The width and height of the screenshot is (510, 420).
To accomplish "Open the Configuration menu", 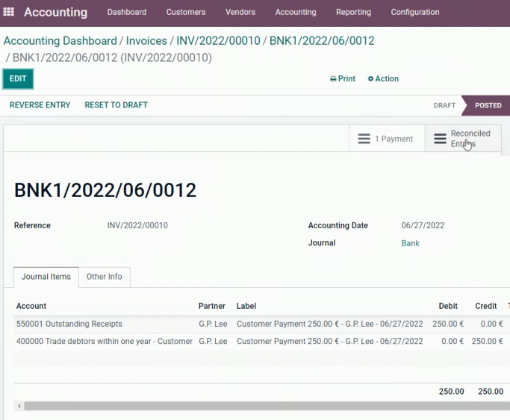I will [415, 12].
